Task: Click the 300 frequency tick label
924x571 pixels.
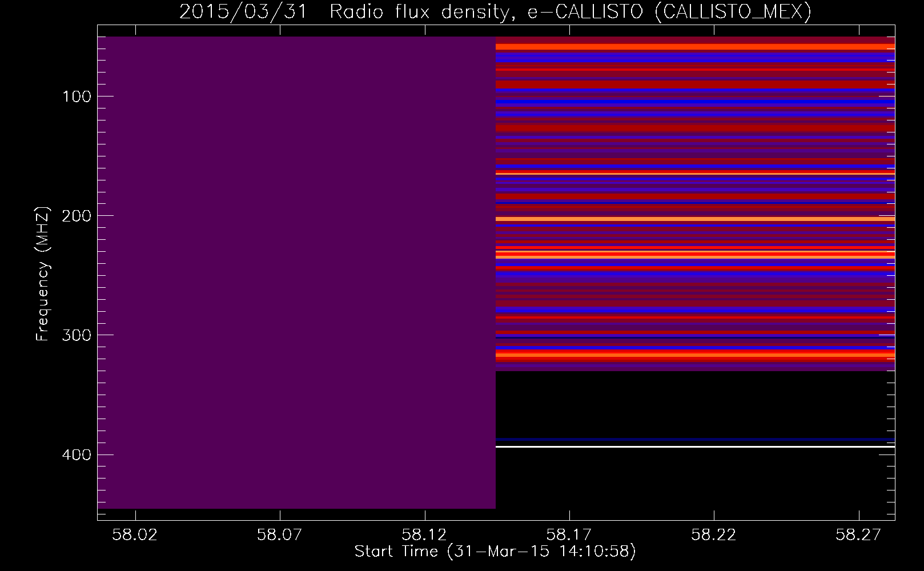Action: click(x=77, y=335)
